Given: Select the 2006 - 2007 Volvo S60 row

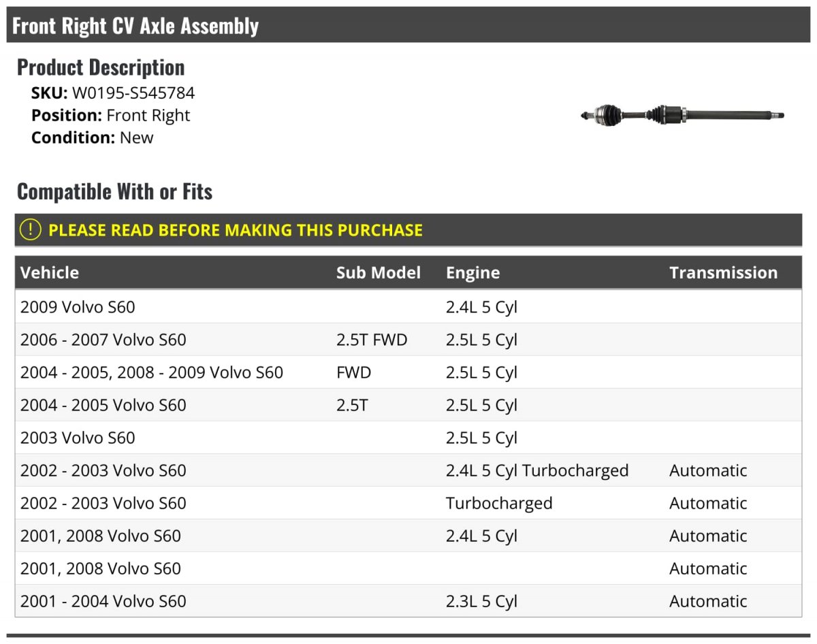Looking at the screenshot, I should pos(408,340).
